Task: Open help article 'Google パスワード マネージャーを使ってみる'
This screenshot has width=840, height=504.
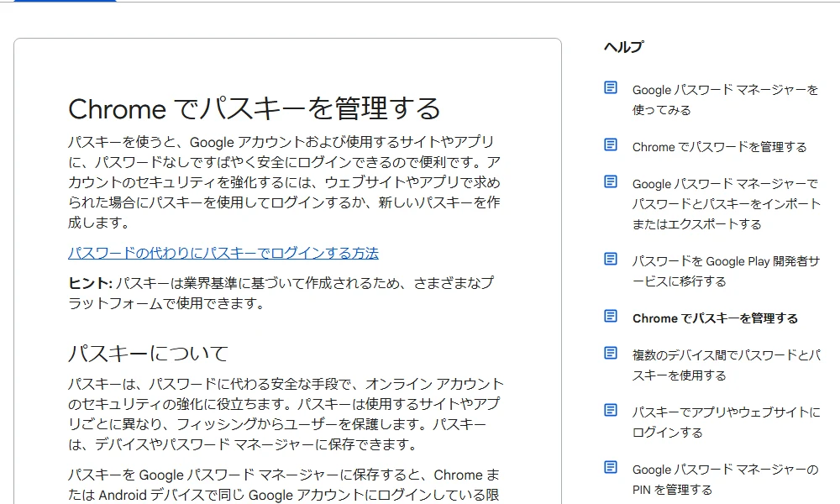Action: click(x=726, y=100)
